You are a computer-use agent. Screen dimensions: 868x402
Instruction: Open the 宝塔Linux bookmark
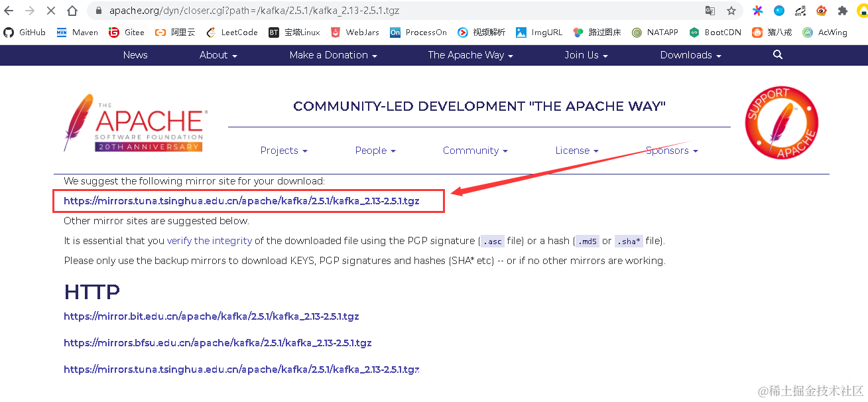(x=294, y=32)
